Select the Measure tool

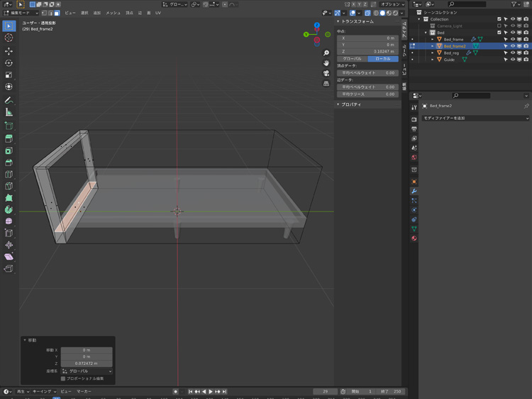coord(9,112)
